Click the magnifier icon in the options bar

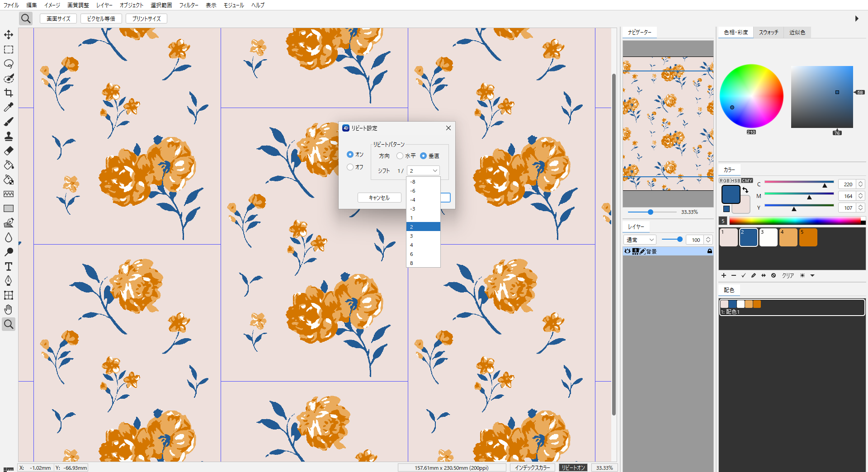pyautogui.click(x=26, y=19)
